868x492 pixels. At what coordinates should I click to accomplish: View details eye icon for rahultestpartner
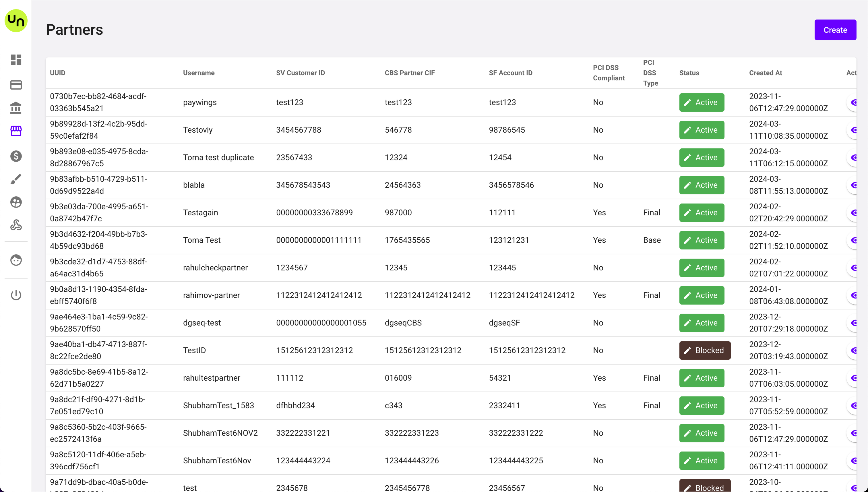coord(853,378)
